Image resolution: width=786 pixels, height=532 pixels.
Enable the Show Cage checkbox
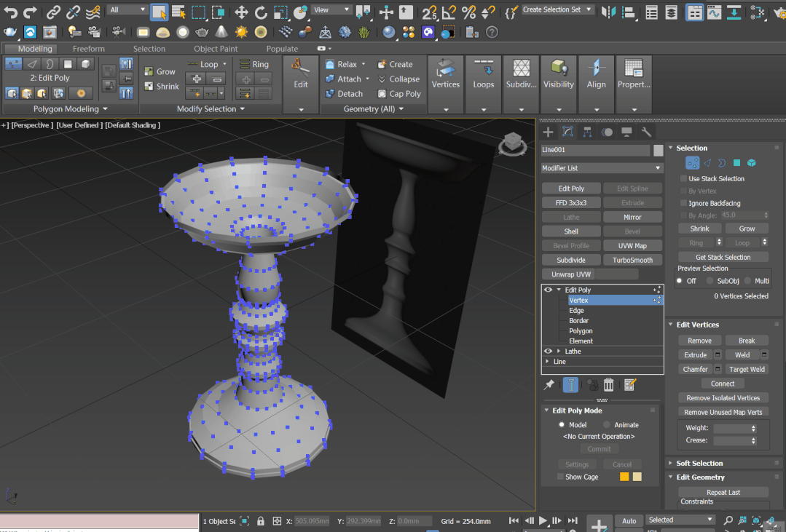tap(560, 477)
